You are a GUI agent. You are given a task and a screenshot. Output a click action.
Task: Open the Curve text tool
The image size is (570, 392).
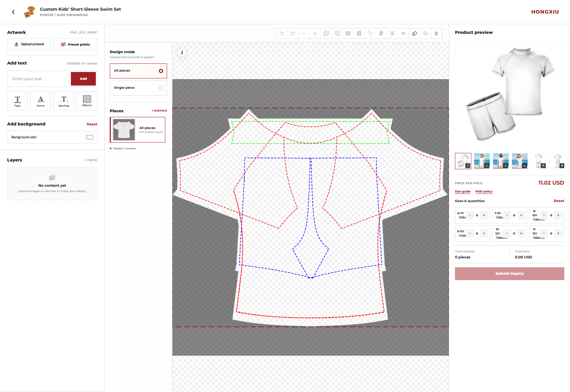[x=41, y=101]
